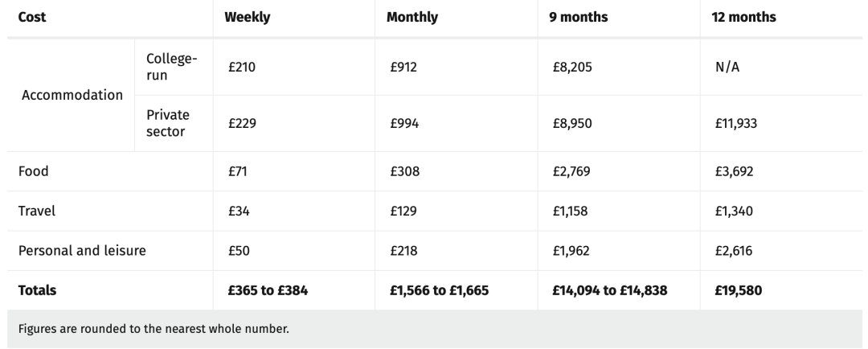Screen dimensions: 868x349
Task: Select the 9 months column header
Action: pyautogui.click(x=579, y=17)
